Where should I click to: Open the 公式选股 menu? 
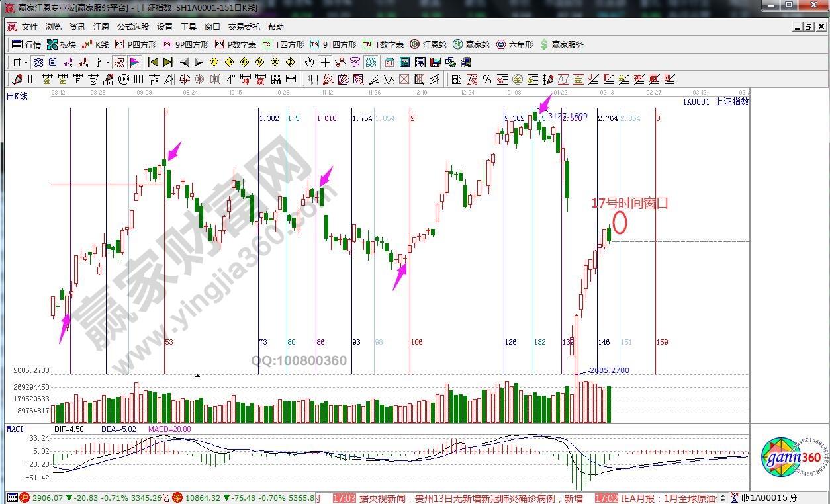coord(133,27)
